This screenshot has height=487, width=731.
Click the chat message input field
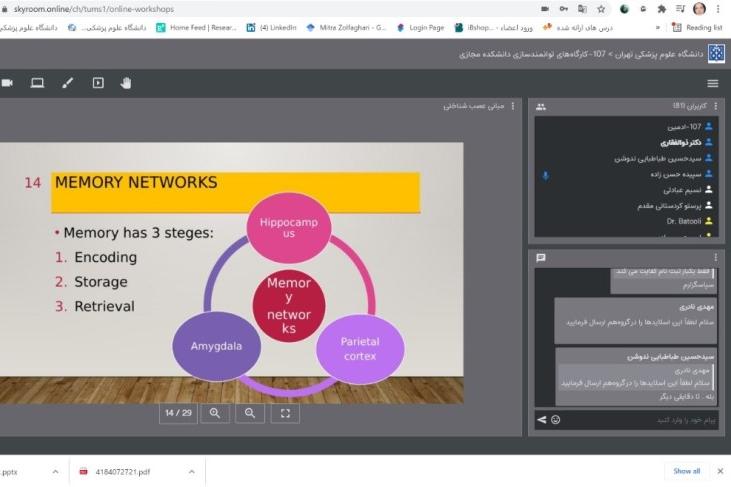[x=640, y=419]
